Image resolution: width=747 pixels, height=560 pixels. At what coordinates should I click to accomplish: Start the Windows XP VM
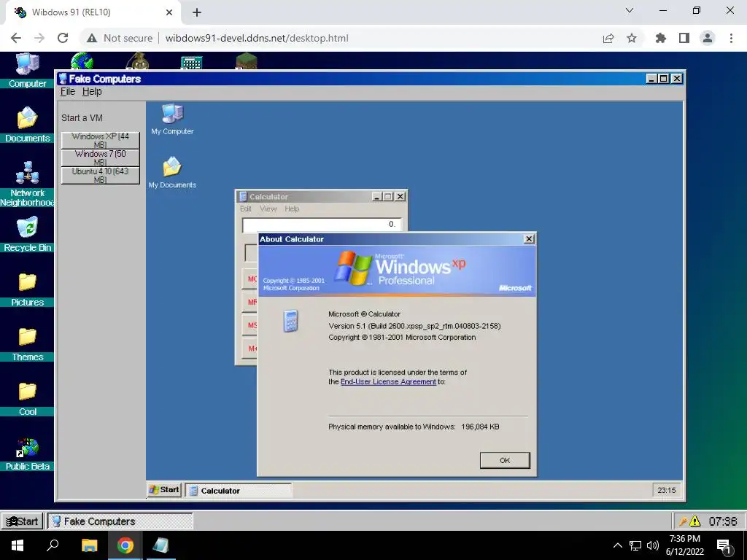tap(101, 141)
